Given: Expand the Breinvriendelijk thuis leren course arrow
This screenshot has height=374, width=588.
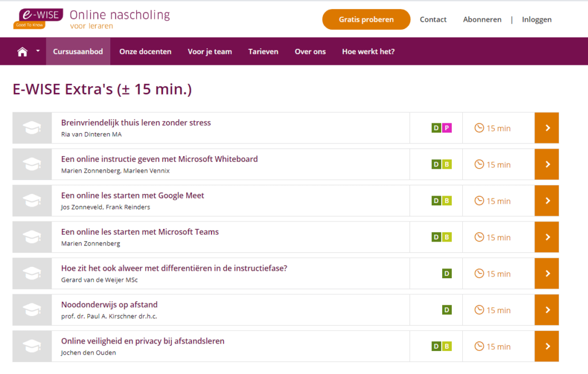Looking at the screenshot, I should point(547,128).
